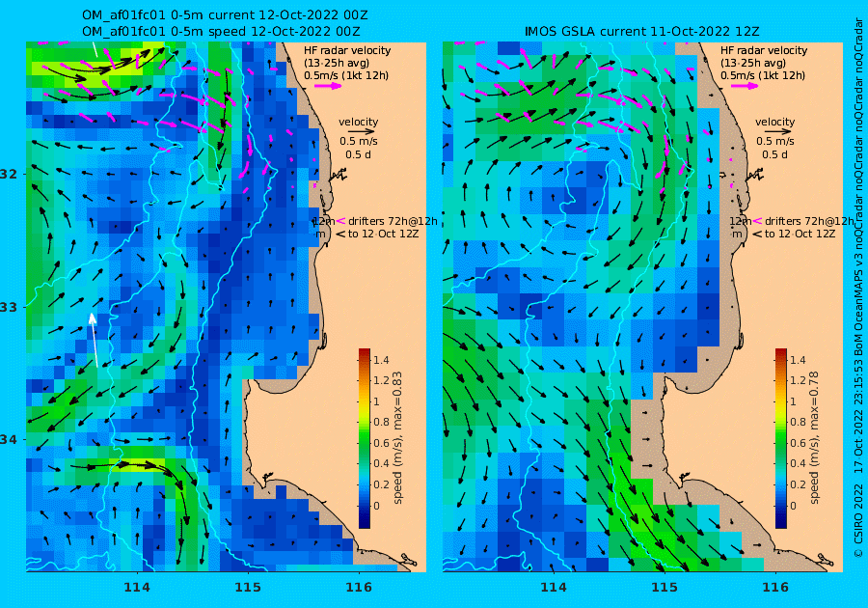This screenshot has height=608, width=868.
Task: Click the vertical '© CSIRO 2022' credit text
Action: [858, 519]
